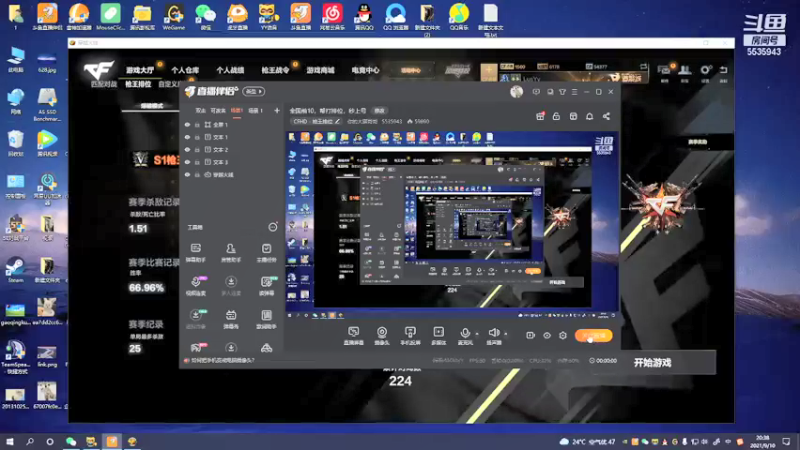Lock the 全屏 1 source
The width and height of the screenshot is (800, 450).
[x=197, y=124]
